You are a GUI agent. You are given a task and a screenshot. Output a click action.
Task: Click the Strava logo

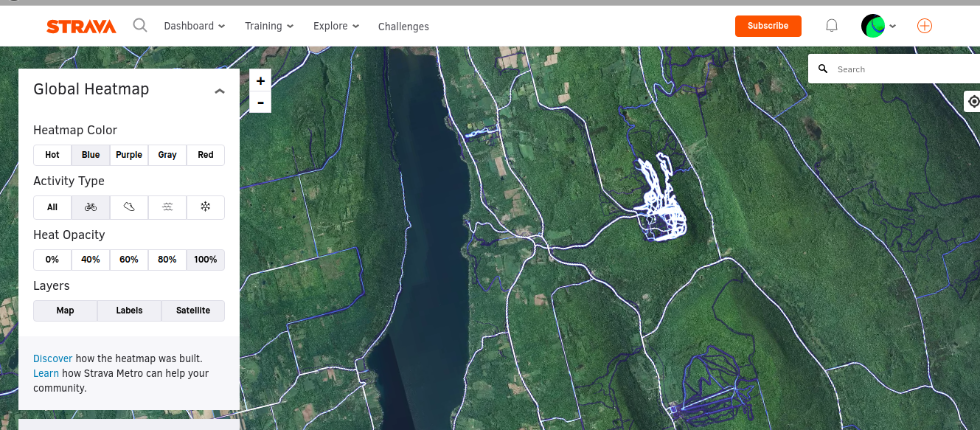(81, 27)
